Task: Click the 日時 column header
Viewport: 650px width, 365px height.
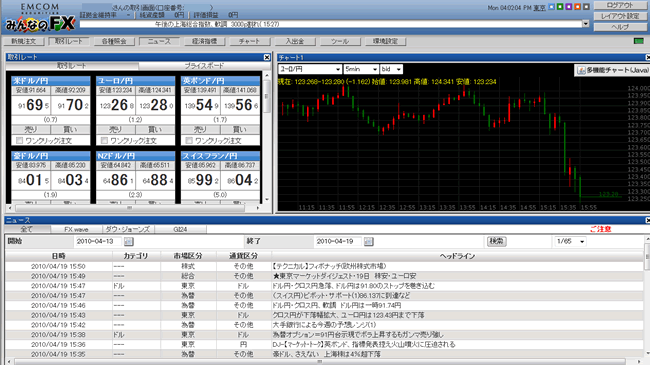Action: pos(58,256)
